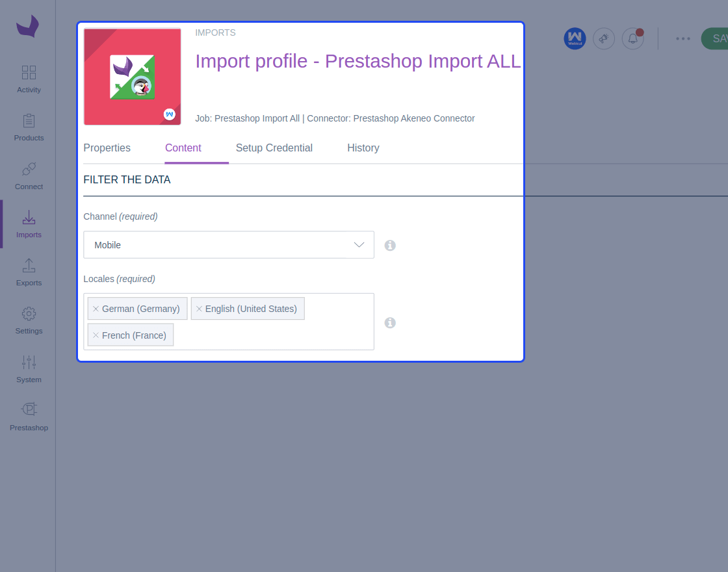Click the Locales field info icon
Screen dimensions: 728x572
tap(390, 322)
